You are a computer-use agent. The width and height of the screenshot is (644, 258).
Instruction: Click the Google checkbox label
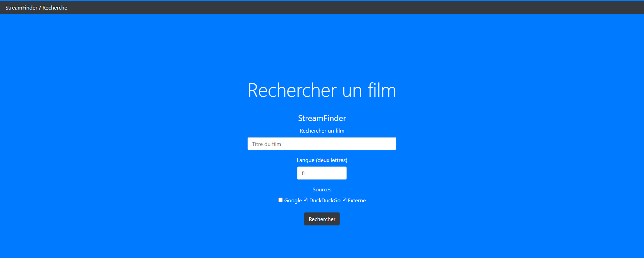pyautogui.click(x=293, y=201)
